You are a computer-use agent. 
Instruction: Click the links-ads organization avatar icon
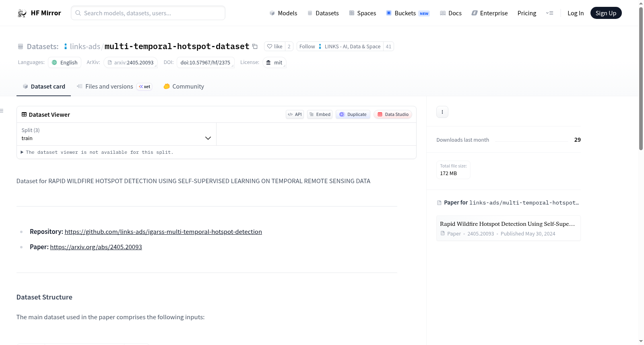point(66,46)
